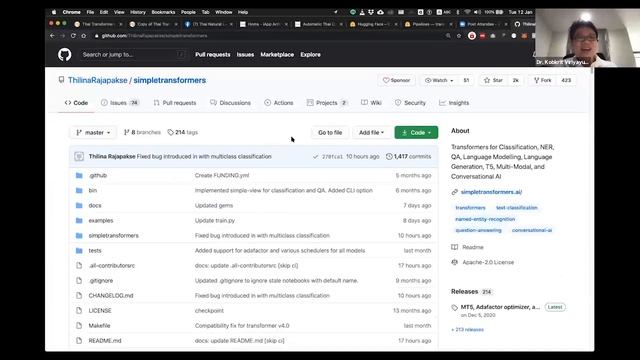
Task: Click the simpletransformers folder icon
Action: click(x=79, y=236)
